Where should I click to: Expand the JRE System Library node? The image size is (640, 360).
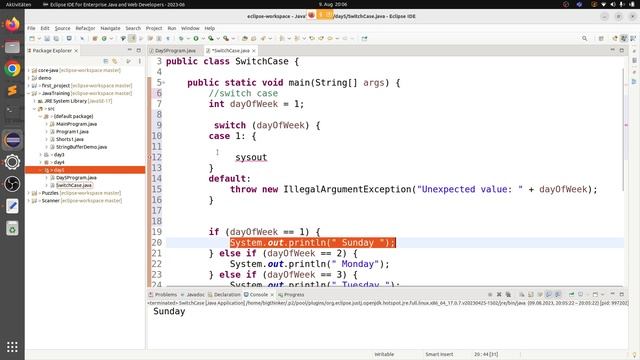[35, 101]
